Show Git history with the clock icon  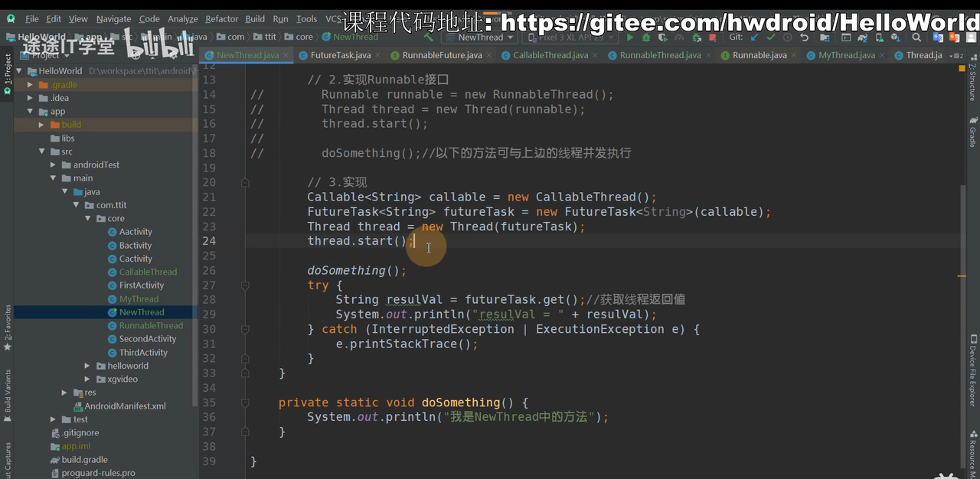(x=788, y=37)
